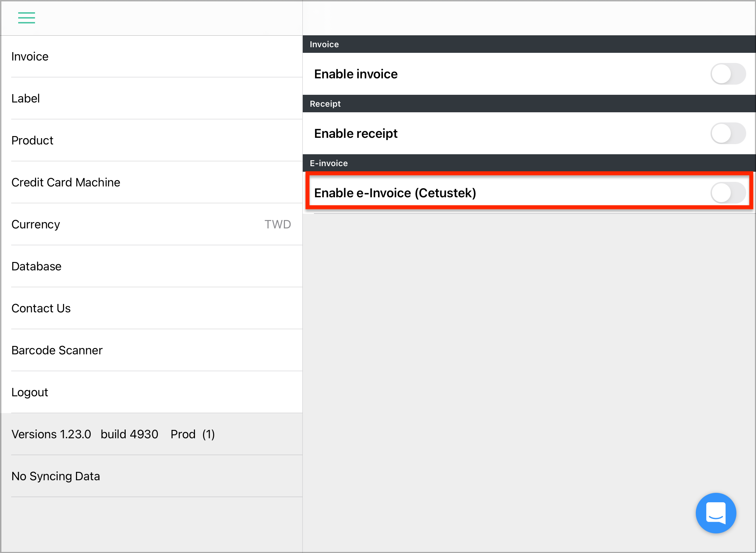Select Invoice in the settings list
Viewport: 756px width, 553px height.
pyautogui.click(x=152, y=56)
